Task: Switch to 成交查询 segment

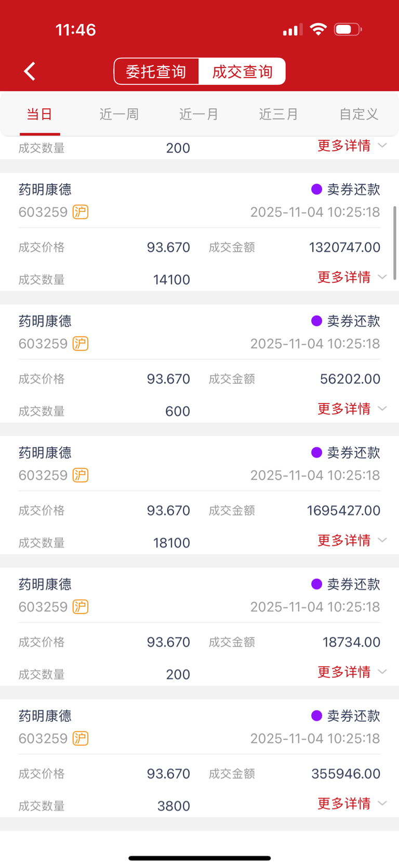Action: (x=242, y=71)
